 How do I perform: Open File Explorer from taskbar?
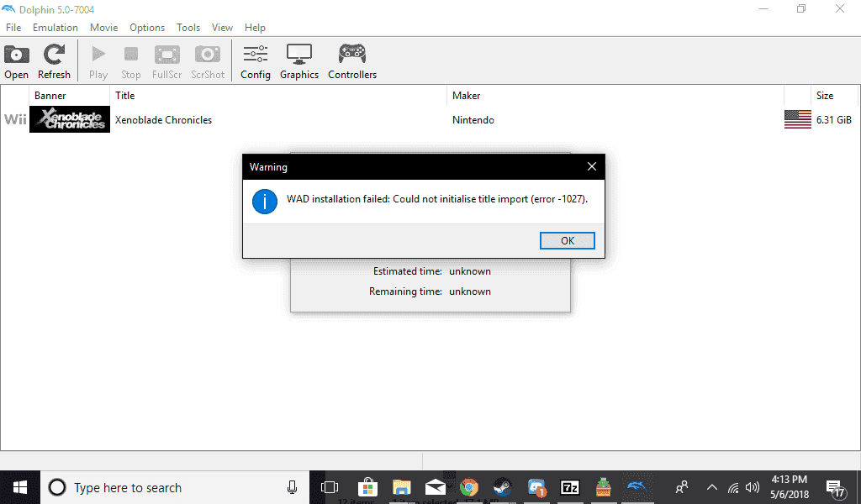(401, 487)
